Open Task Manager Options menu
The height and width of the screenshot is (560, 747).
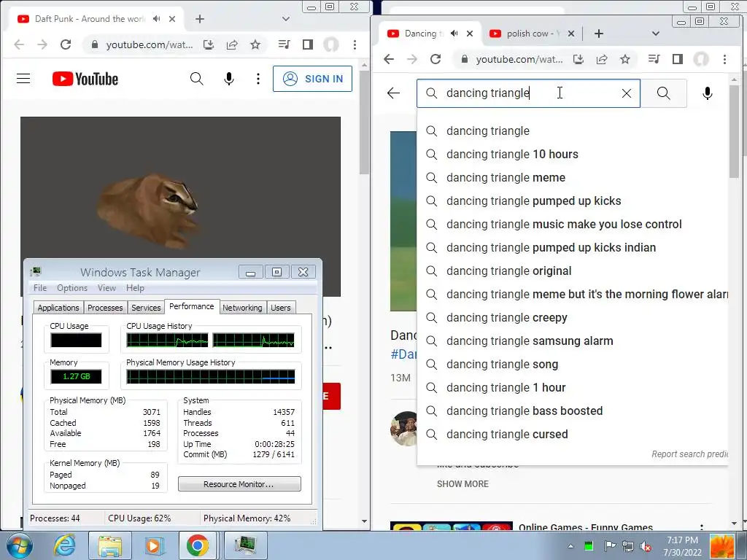pos(72,288)
